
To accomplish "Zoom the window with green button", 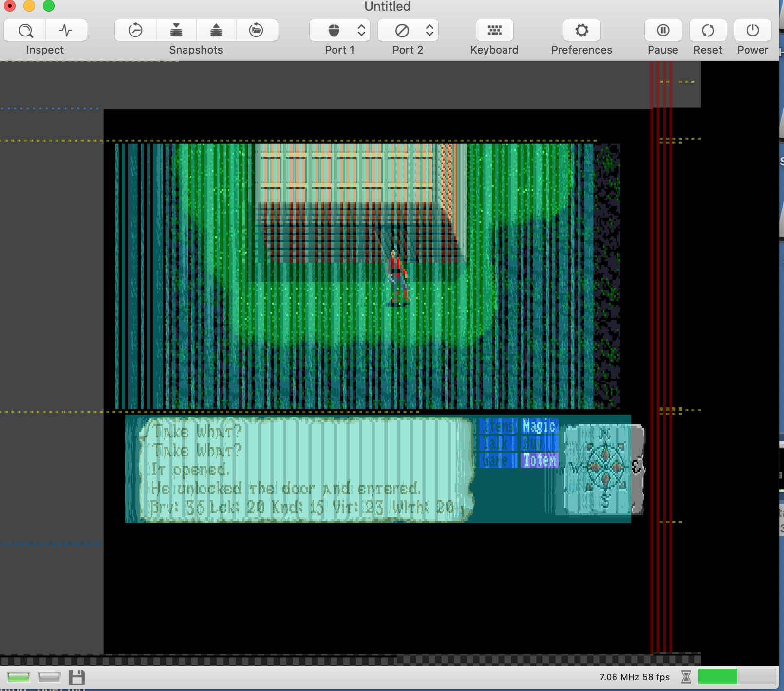I will coord(49,6).
